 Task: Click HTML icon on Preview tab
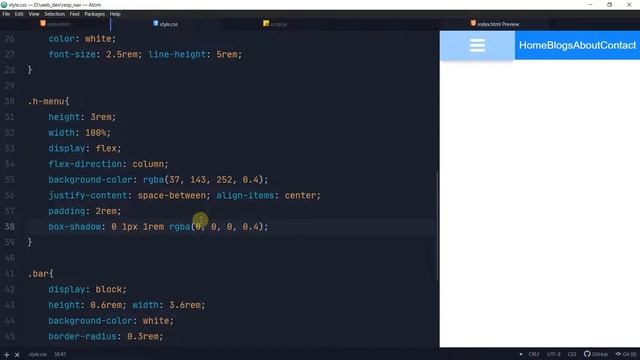473,23
